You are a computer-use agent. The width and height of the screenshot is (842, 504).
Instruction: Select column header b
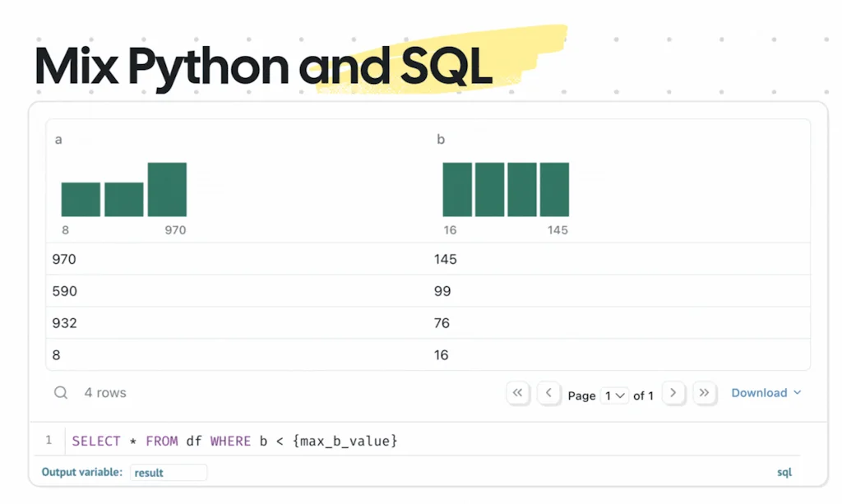point(441,140)
